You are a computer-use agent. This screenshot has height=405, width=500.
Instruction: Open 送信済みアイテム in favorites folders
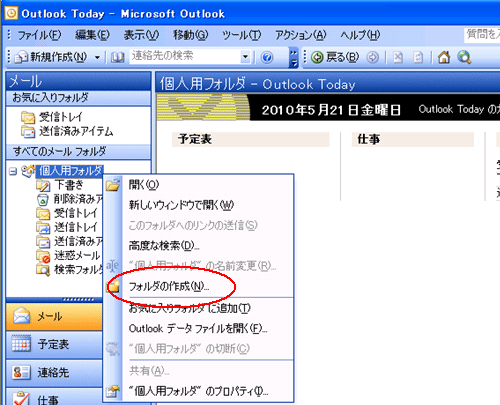click(x=67, y=131)
